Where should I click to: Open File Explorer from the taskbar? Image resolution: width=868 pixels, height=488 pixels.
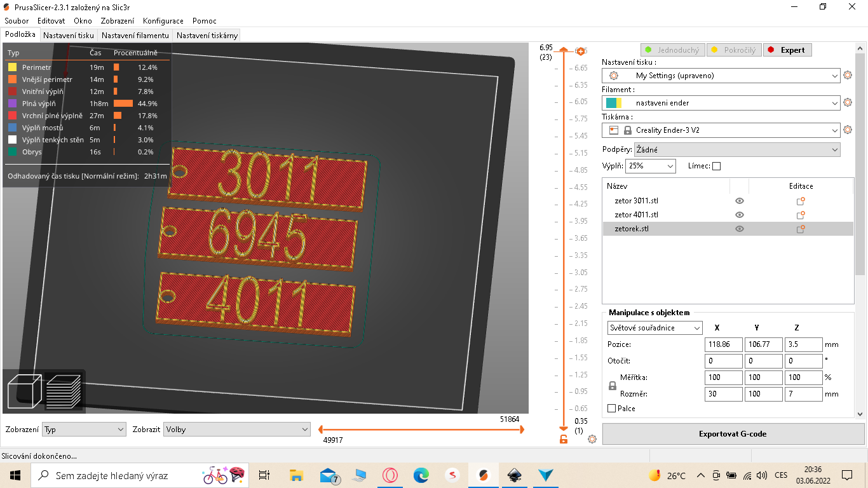296,475
